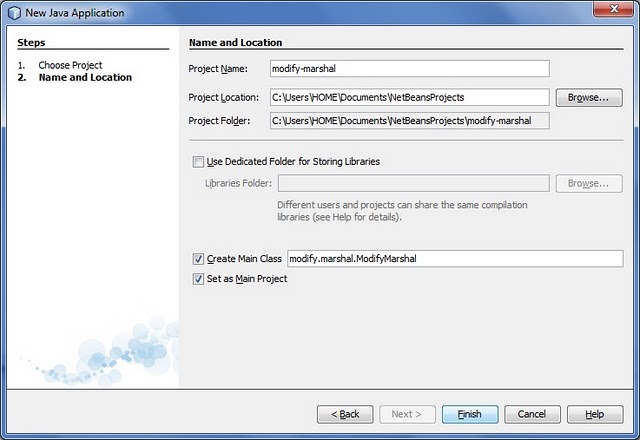Click the Project Name label
The width and height of the screenshot is (640, 440).
pyautogui.click(x=218, y=69)
